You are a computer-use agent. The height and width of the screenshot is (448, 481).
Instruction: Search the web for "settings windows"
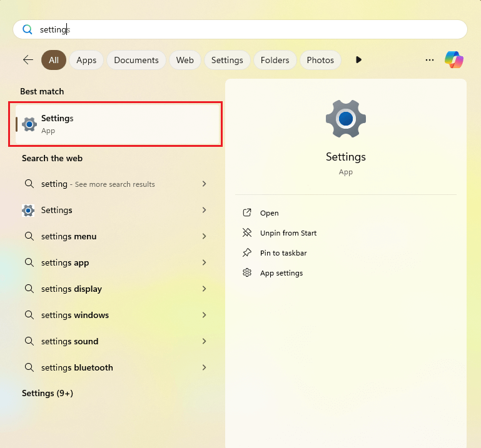pyautogui.click(x=115, y=315)
